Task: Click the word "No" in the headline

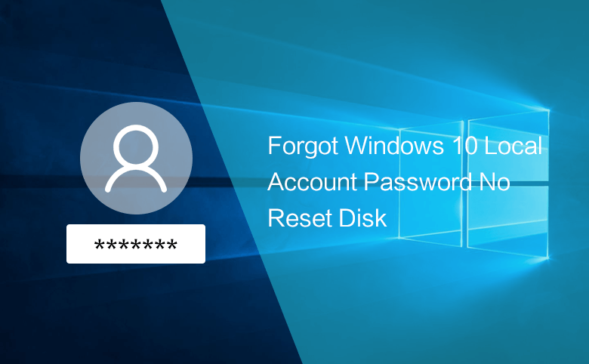Action: (x=495, y=182)
